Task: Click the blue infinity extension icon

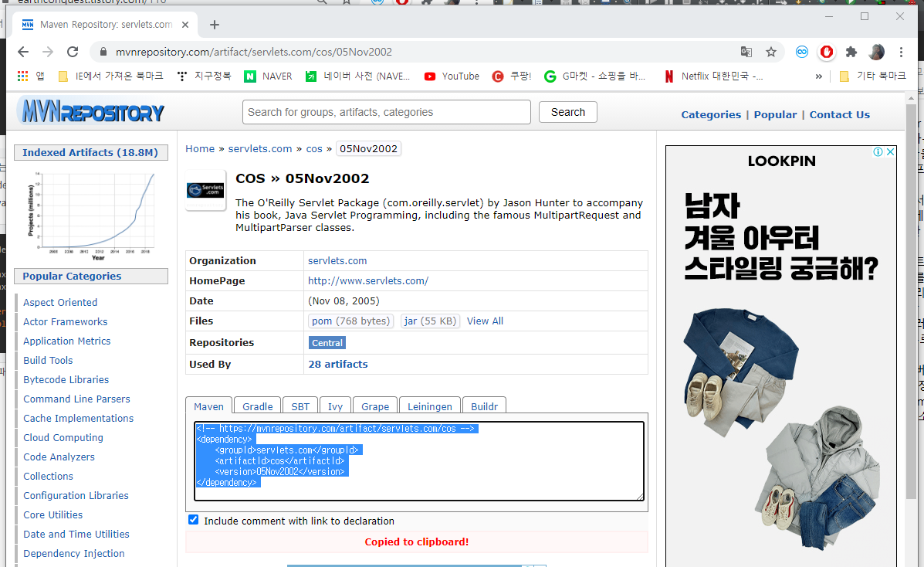Action: click(802, 52)
